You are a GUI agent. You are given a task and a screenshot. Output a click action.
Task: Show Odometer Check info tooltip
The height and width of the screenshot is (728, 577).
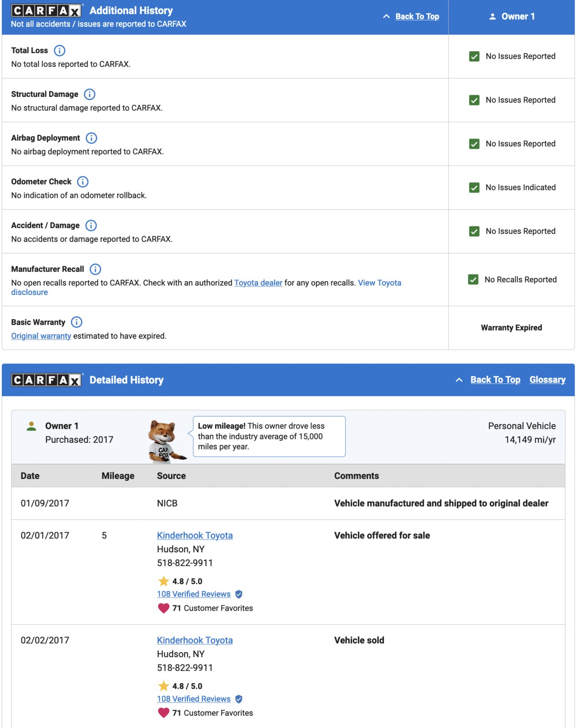coord(83,182)
